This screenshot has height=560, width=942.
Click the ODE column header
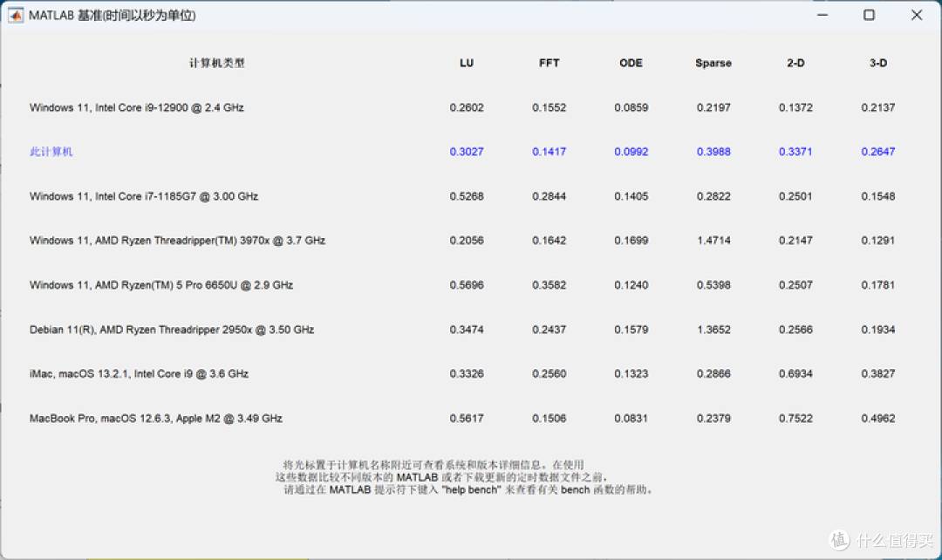(631, 63)
